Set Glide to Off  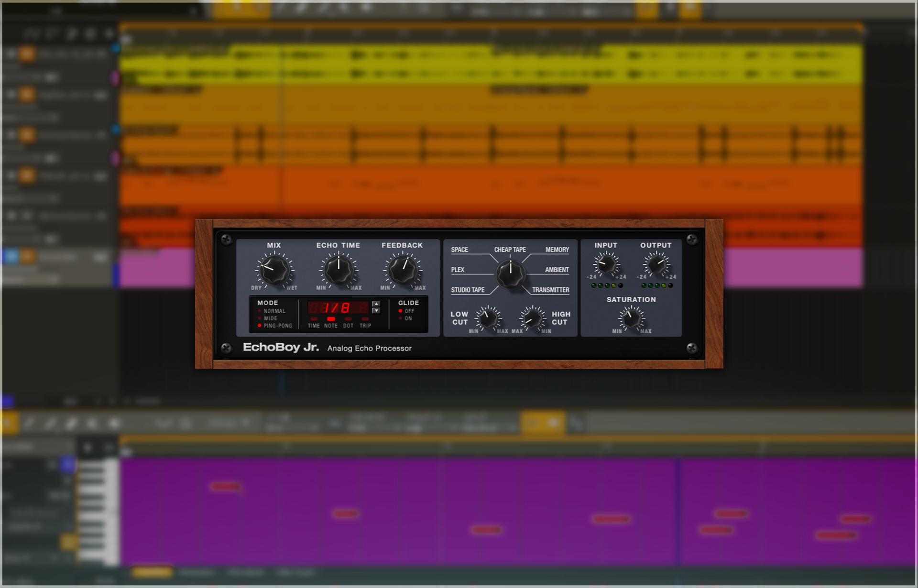[406, 311]
